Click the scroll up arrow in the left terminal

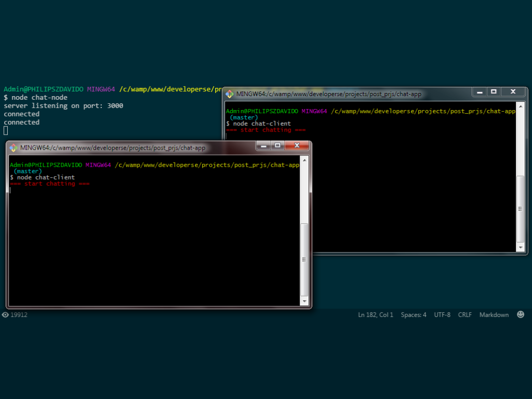[x=304, y=161]
